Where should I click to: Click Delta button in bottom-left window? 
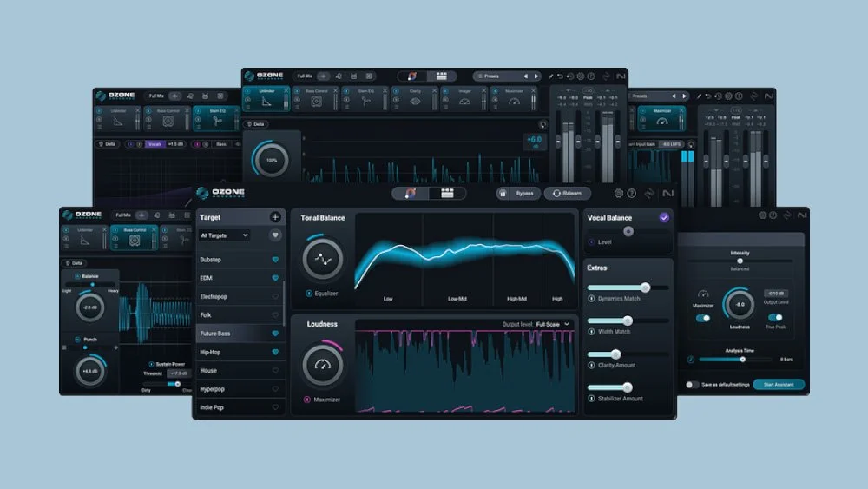click(x=74, y=263)
